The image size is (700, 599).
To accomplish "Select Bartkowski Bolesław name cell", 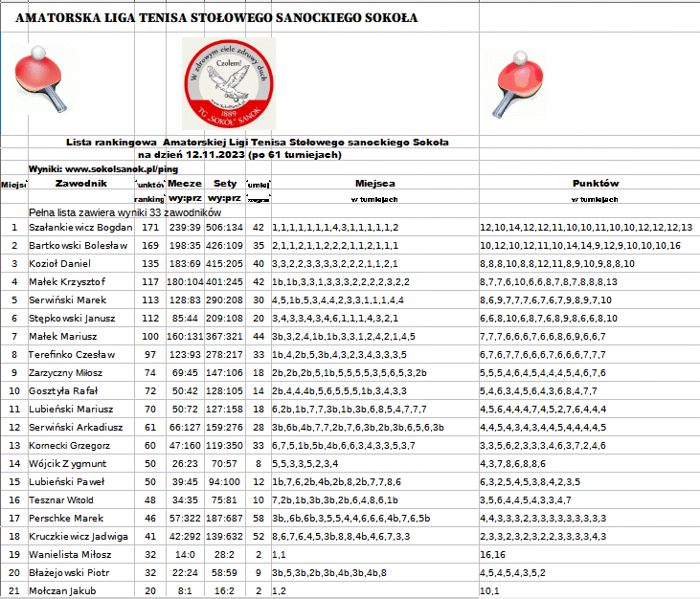I will [80, 246].
